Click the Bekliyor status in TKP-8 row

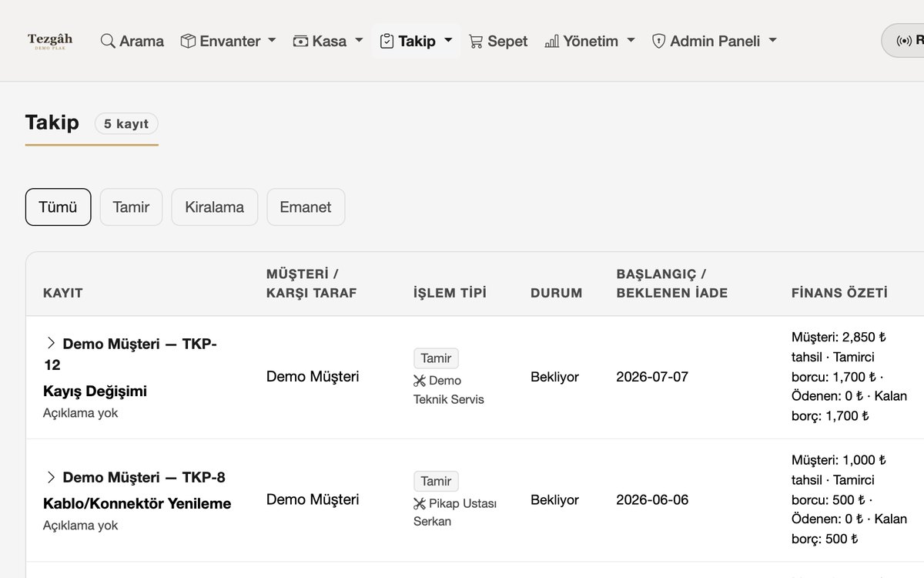[554, 499]
